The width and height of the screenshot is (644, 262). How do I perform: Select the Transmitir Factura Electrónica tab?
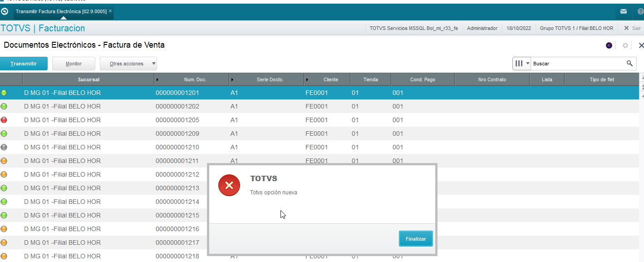click(61, 11)
